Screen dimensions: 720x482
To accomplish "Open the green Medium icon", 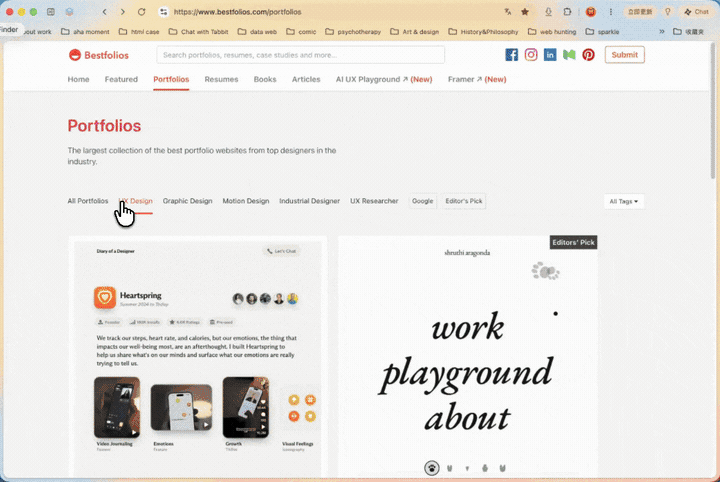I will 569,55.
